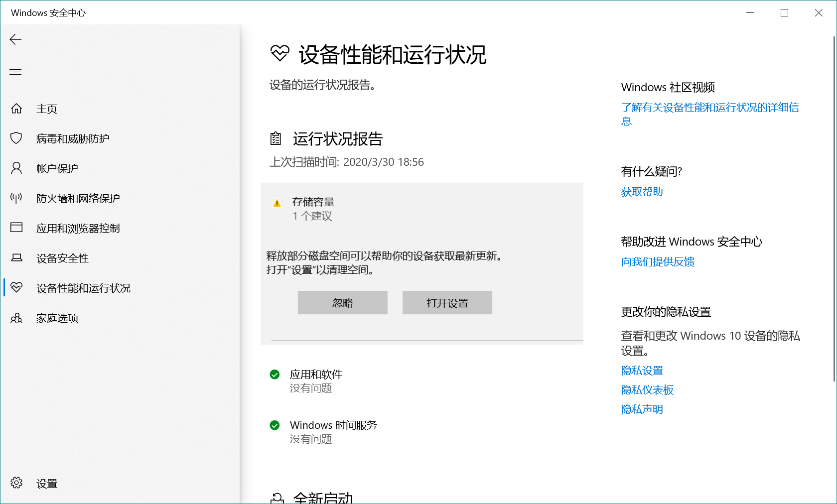Click the 打开设置 button

[447, 303]
